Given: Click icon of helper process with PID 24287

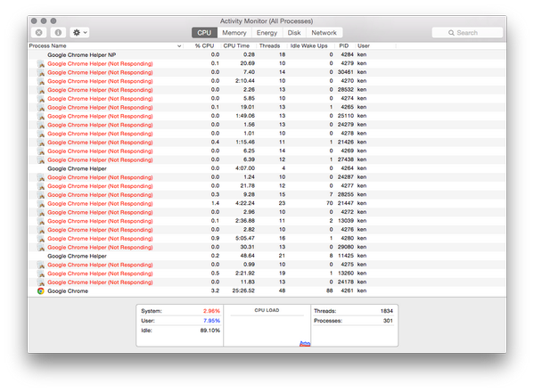Looking at the screenshot, I should 41,177.
